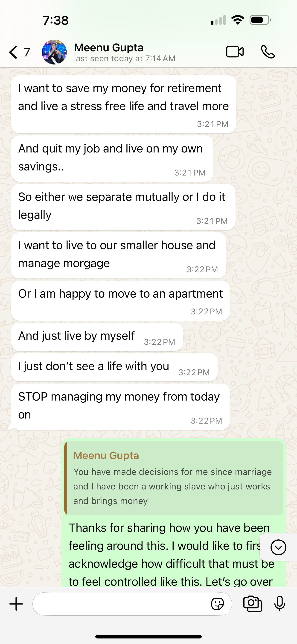
Task: Open Meenu Gupta's profile picture
Action: point(54,52)
